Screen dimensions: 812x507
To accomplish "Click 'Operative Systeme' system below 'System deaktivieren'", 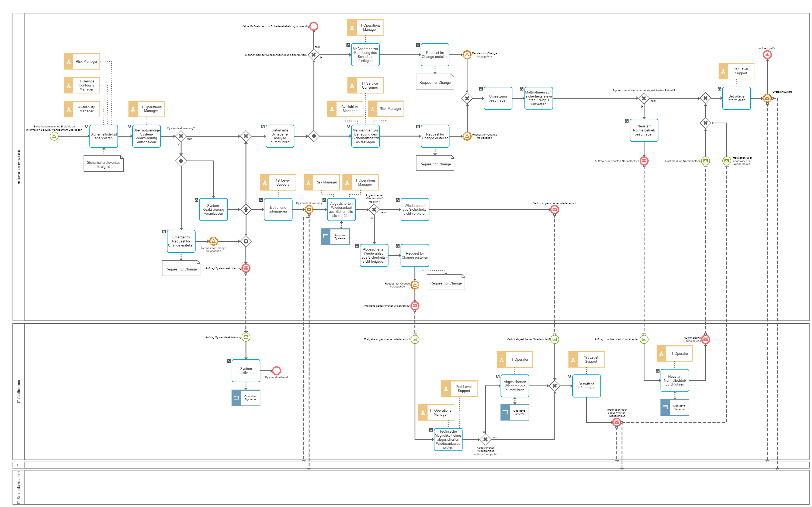I will coord(246,398).
